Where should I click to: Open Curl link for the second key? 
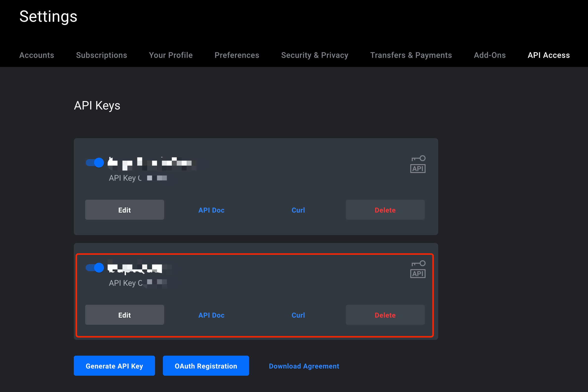coord(298,315)
